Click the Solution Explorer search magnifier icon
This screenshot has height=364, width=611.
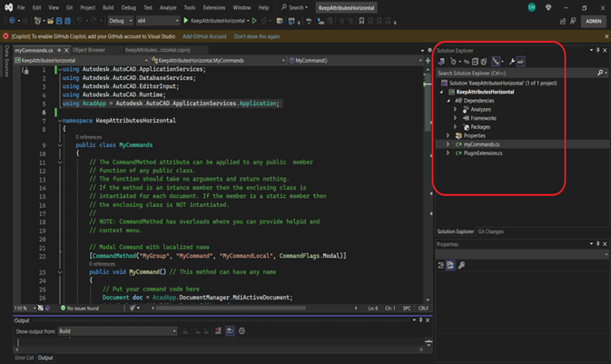[x=600, y=73]
